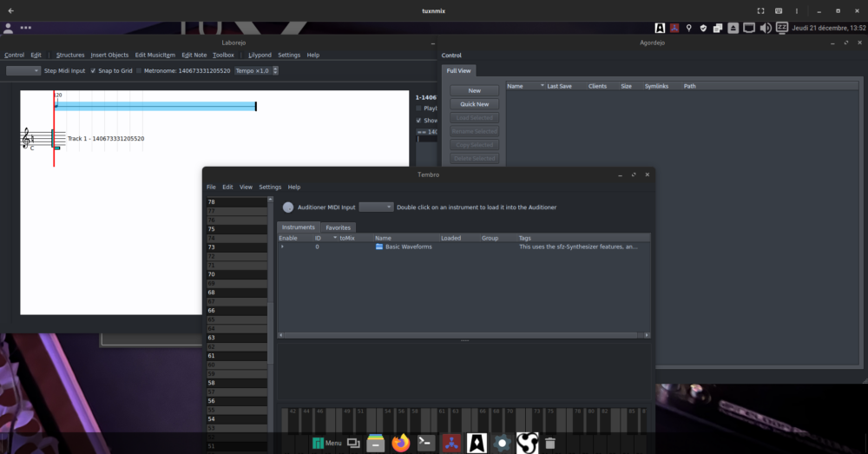The image size is (868, 454).
Task: Open the View menu in Tembro
Action: (x=246, y=188)
